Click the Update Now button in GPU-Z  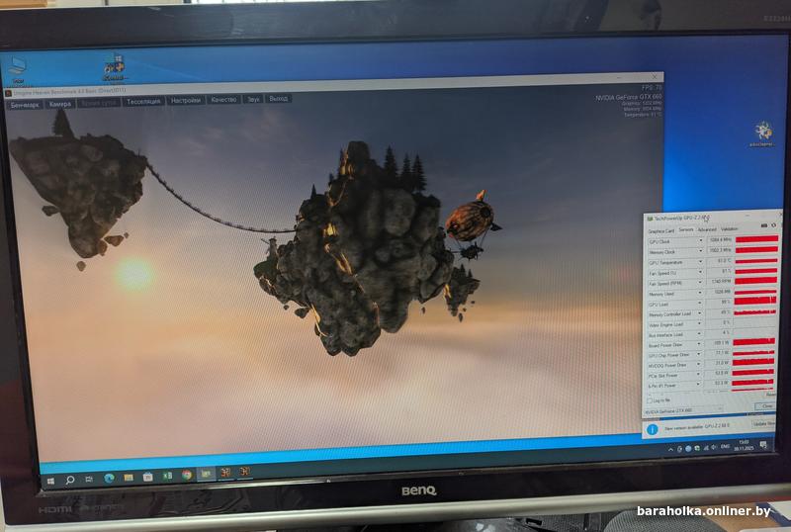pyautogui.click(x=764, y=424)
